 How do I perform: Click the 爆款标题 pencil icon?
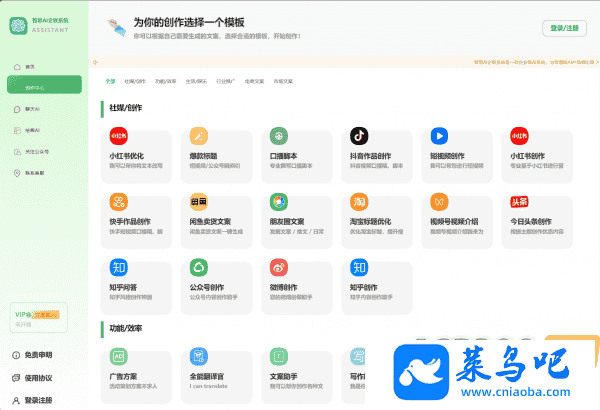pyautogui.click(x=199, y=136)
